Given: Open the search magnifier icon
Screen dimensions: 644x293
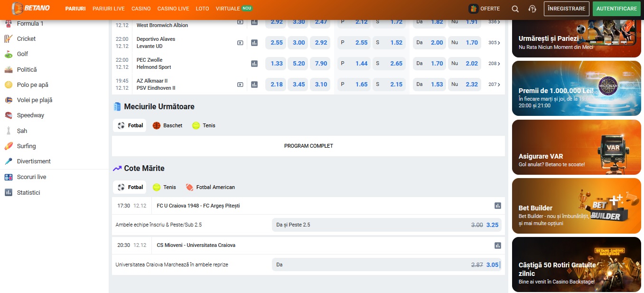Looking at the screenshot, I should [x=515, y=9].
